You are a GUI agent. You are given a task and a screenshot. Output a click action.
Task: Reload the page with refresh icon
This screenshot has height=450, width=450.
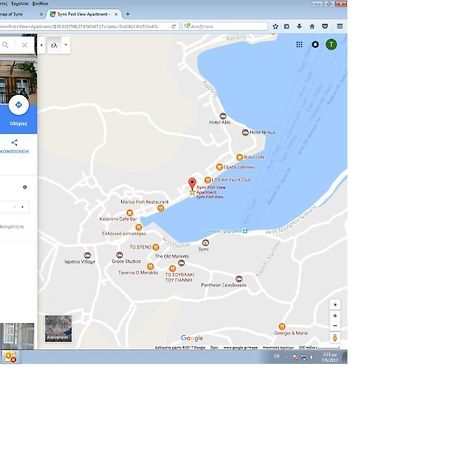(x=174, y=26)
